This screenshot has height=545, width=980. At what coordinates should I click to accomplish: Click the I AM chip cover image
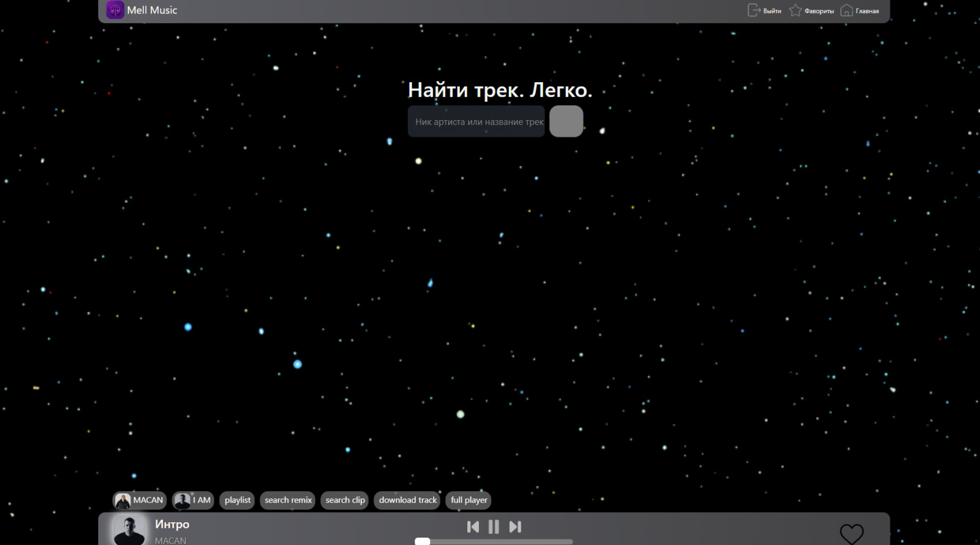[x=182, y=501]
